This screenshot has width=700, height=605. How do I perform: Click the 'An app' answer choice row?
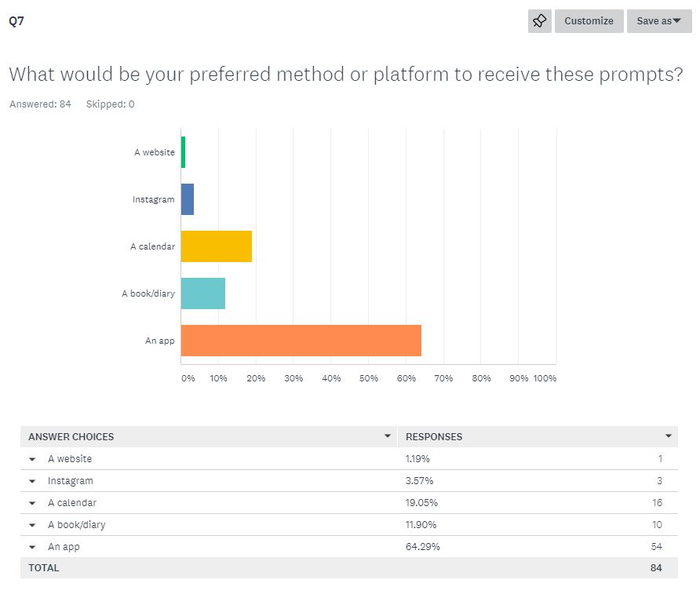64,547
